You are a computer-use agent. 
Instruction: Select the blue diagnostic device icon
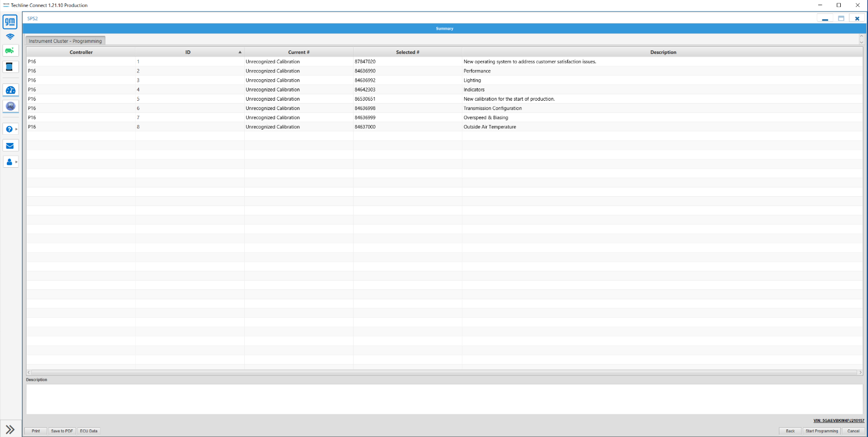(x=10, y=67)
